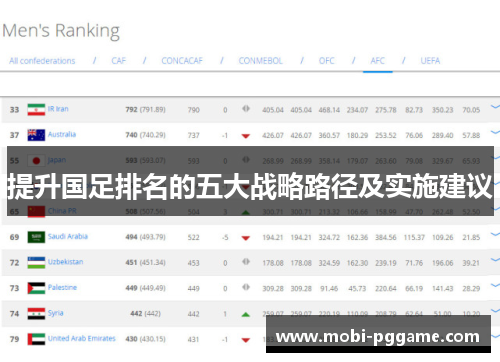Open the Syria team link
Viewport: 500px width, 362px height.
[x=55, y=313]
